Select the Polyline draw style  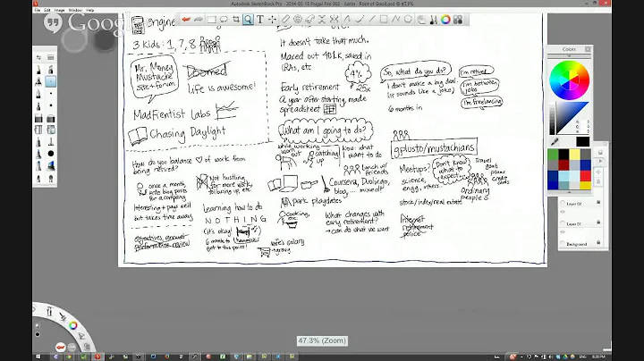click(x=396, y=20)
